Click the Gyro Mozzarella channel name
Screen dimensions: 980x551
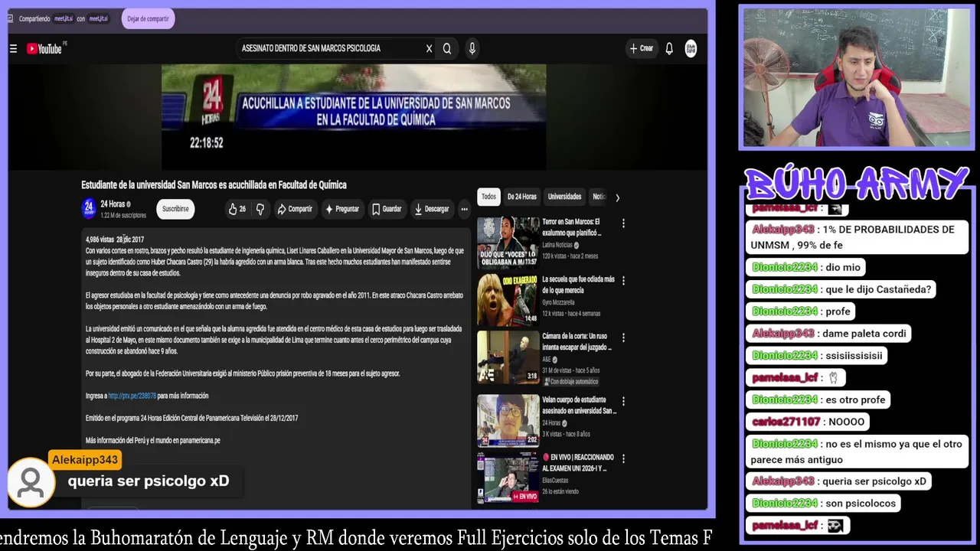tap(558, 302)
